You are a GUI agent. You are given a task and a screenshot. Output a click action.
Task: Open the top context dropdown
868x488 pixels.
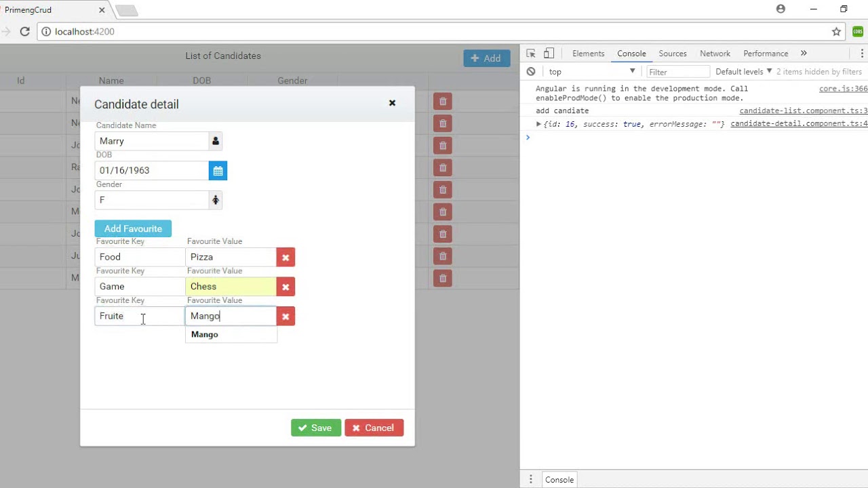point(592,71)
